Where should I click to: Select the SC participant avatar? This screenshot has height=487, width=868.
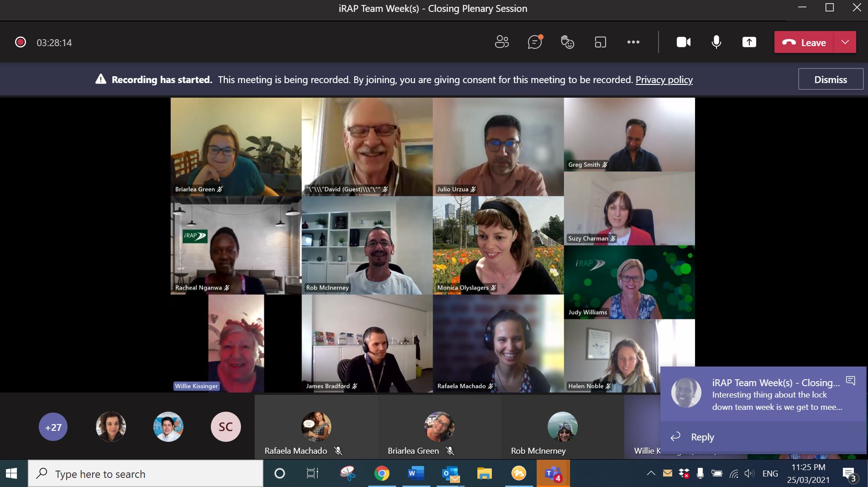(x=225, y=427)
